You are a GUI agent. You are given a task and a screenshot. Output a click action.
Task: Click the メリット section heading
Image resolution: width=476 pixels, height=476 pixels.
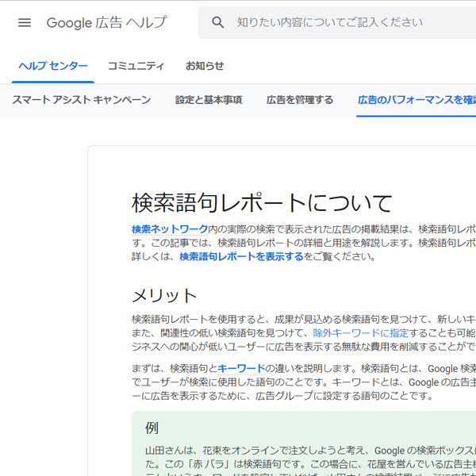164,295
